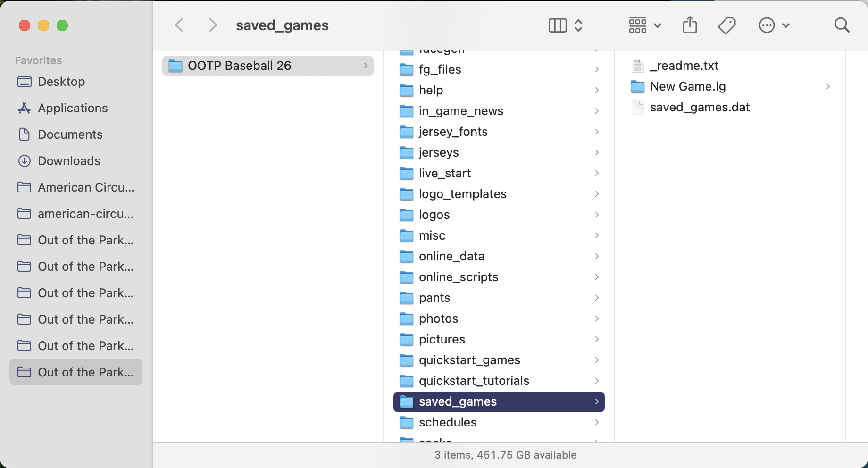Click the saved_games window title

click(x=282, y=25)
